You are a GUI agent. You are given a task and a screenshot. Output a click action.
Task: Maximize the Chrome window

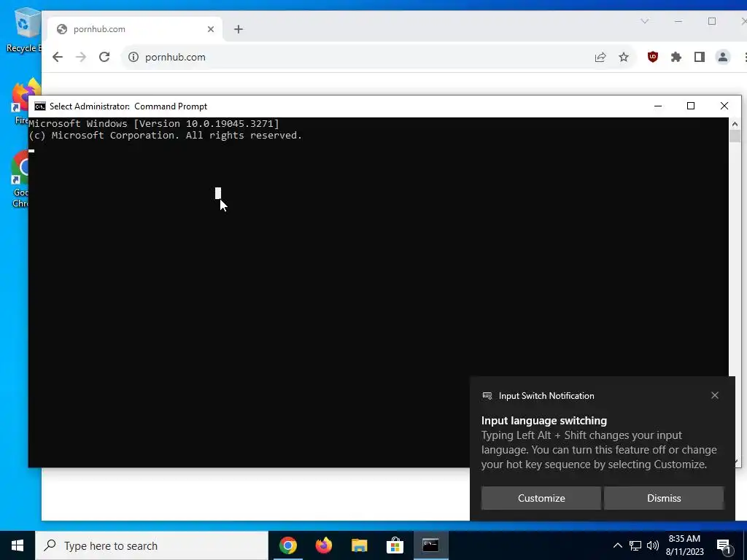[x=712, y=21]
